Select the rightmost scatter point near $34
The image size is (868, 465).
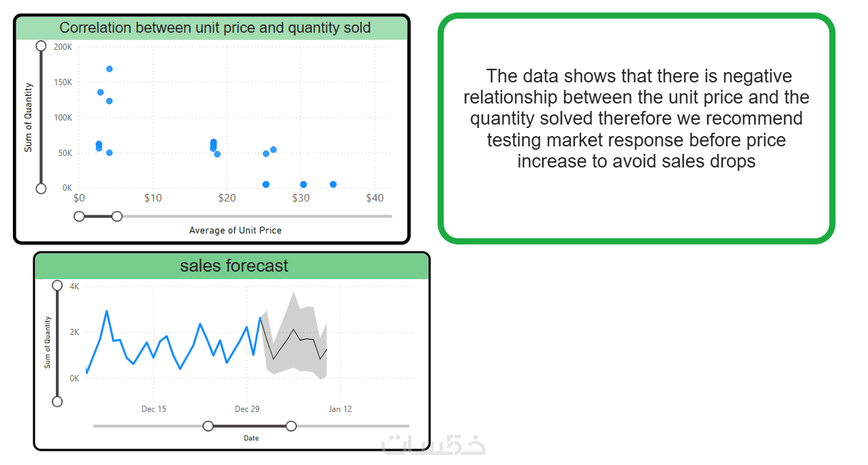pos(333,185)
